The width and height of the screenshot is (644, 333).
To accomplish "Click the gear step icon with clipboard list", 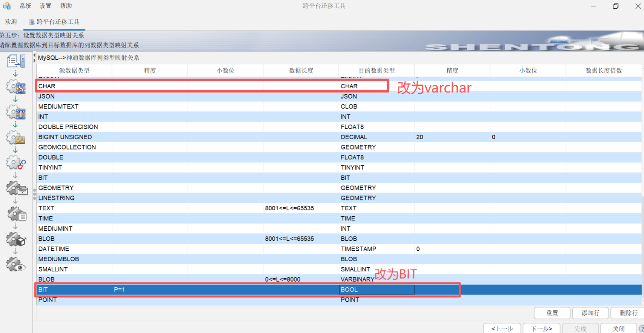I will coord(17,214).
